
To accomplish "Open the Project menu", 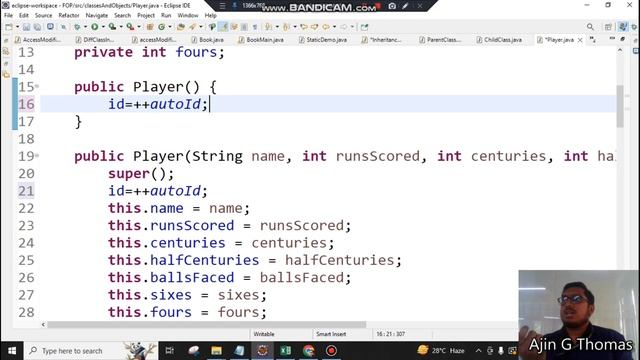I will (146, 16).
